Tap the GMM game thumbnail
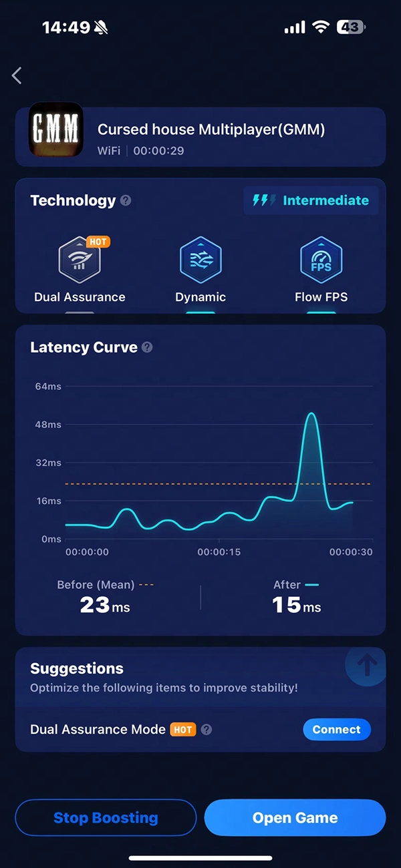The height and width of the screenshot is (868, 401). point(56,130)
